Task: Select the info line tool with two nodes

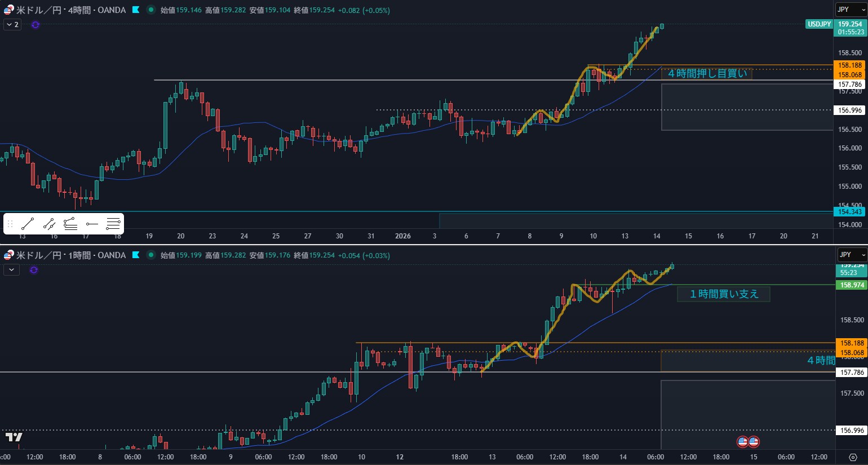Action: click(x=49, y=224)
